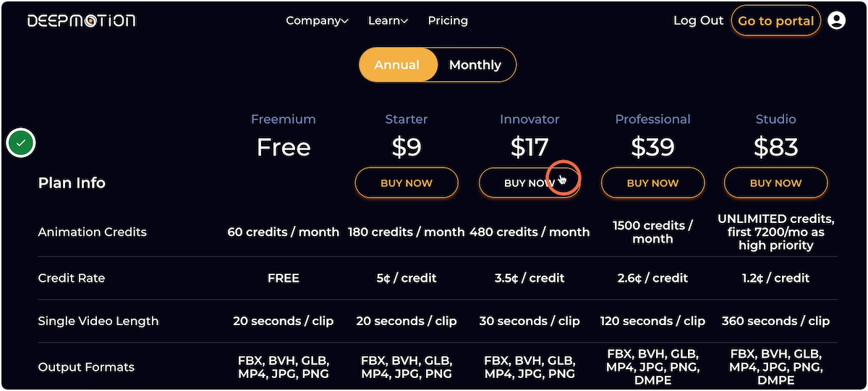868x391 pixels.
Task: Click the Plan Info heading
Action: pyautogui.click(x=72, y=182)
